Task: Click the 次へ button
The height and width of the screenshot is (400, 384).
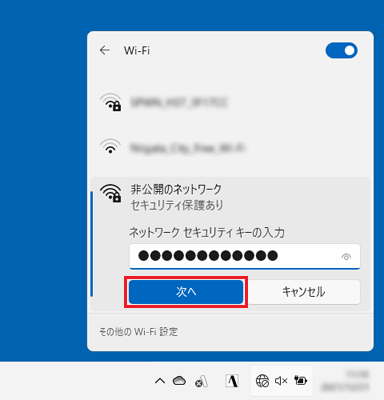Action: [x=186, y=292]
